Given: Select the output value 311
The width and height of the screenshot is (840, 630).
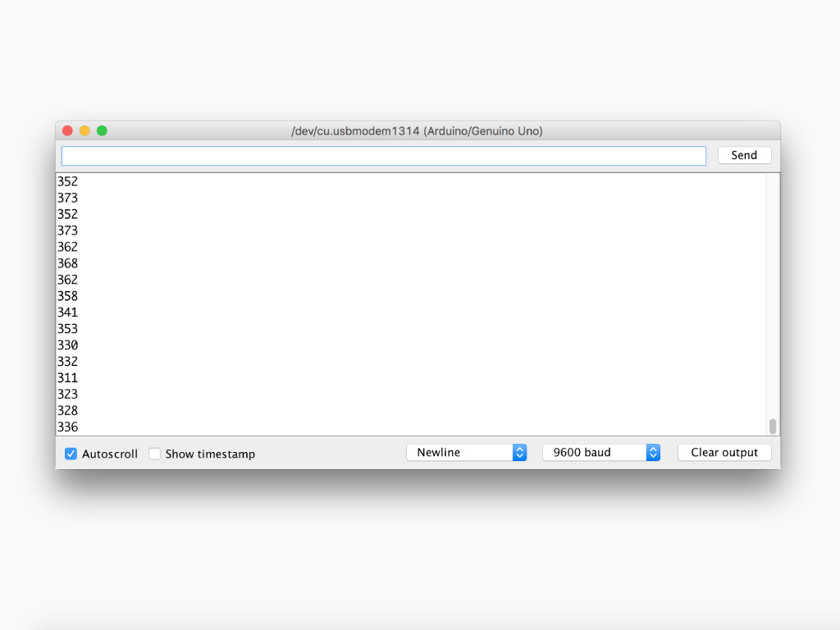Looking at the screenshot, I should click(x=67, y=378).
